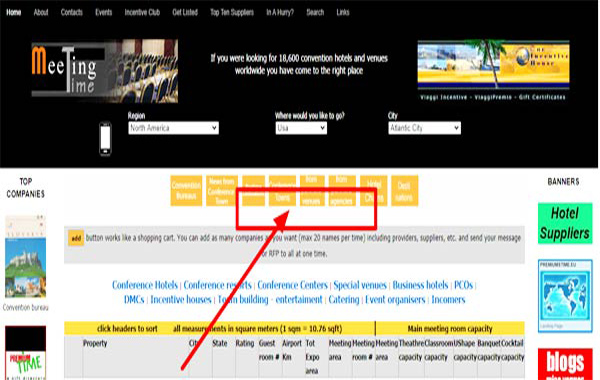Open the Premium Time banner image
This screenshot has width=600, height=380.
click(x=25, y=353)
